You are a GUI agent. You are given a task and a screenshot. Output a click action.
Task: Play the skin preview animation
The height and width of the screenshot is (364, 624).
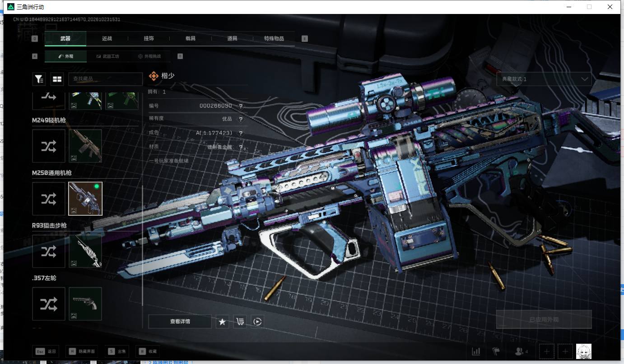pyautogui.click(x=257, y=322)
